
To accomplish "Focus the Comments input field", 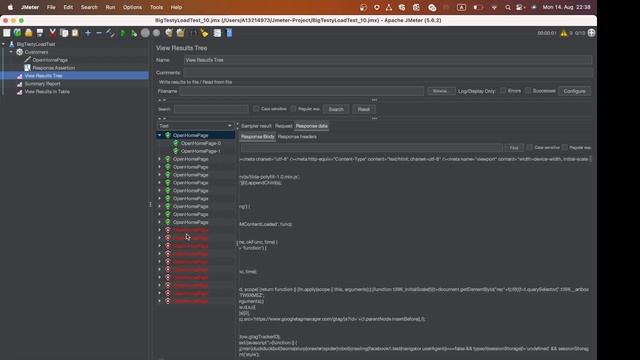I will pos(388,73).
